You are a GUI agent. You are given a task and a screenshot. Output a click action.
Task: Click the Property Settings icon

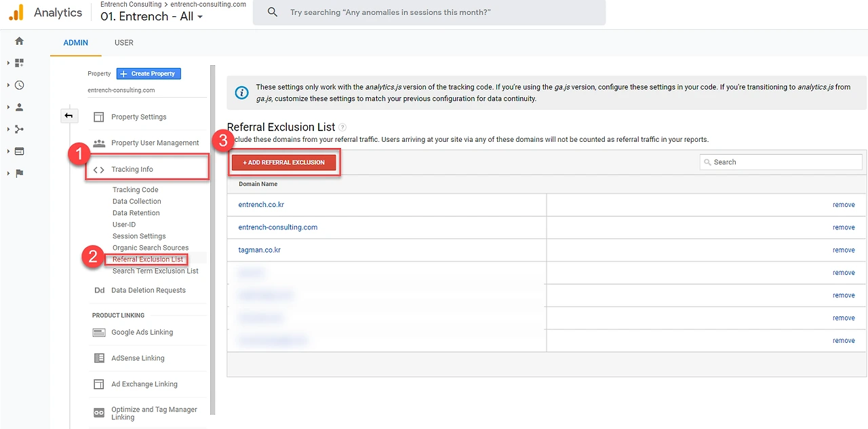tap(99, 117)
